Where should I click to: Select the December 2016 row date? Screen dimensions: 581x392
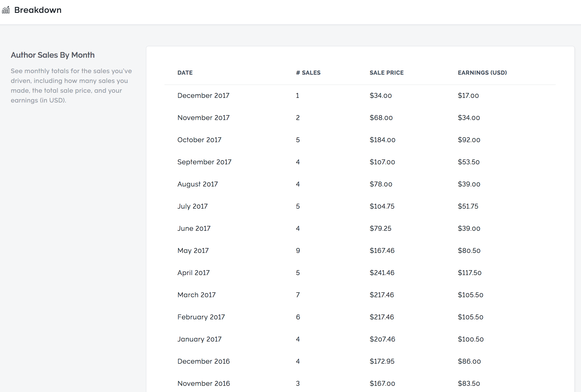tap(204, 361)
